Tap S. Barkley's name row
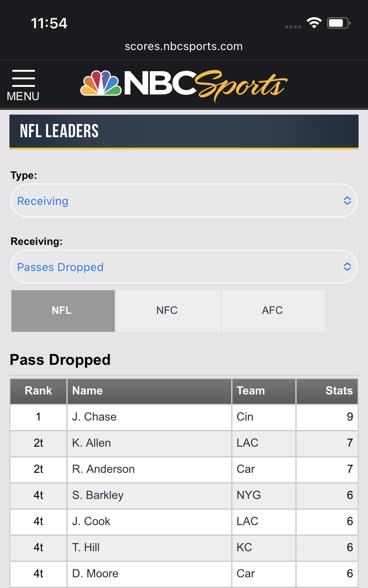Viewport: 368px width, 588px height. click(98, 495)
